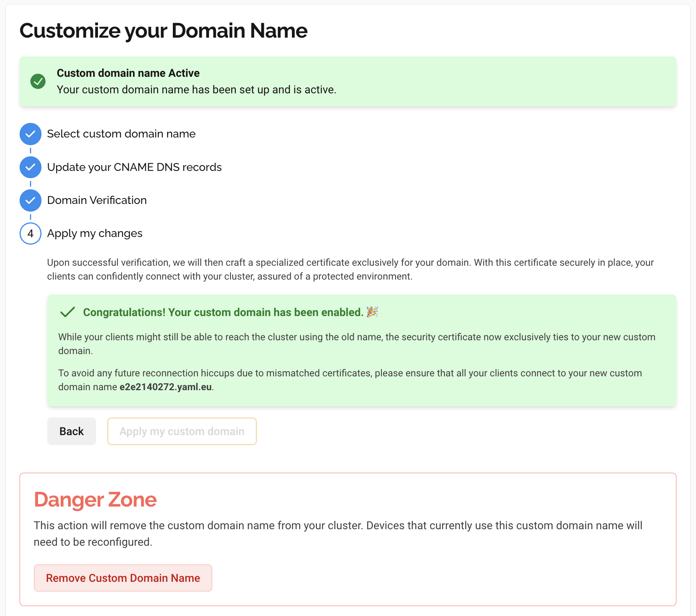Open the Update your CNAME DNS records step
696x616 pixels.
pyautogui.click(x=134, y=167)
